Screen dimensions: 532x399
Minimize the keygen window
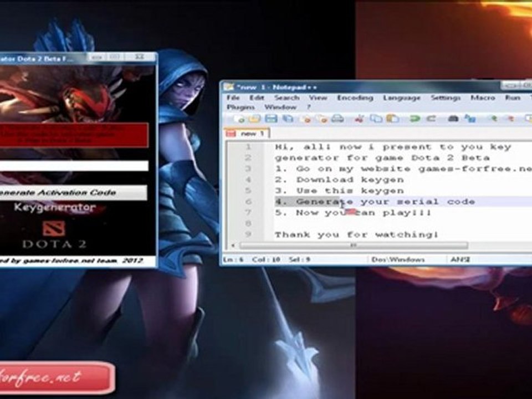[x=96, y=57]
